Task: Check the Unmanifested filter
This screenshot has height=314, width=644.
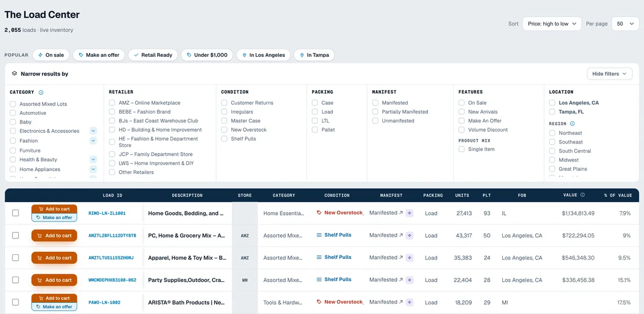Action: (375, 121)
